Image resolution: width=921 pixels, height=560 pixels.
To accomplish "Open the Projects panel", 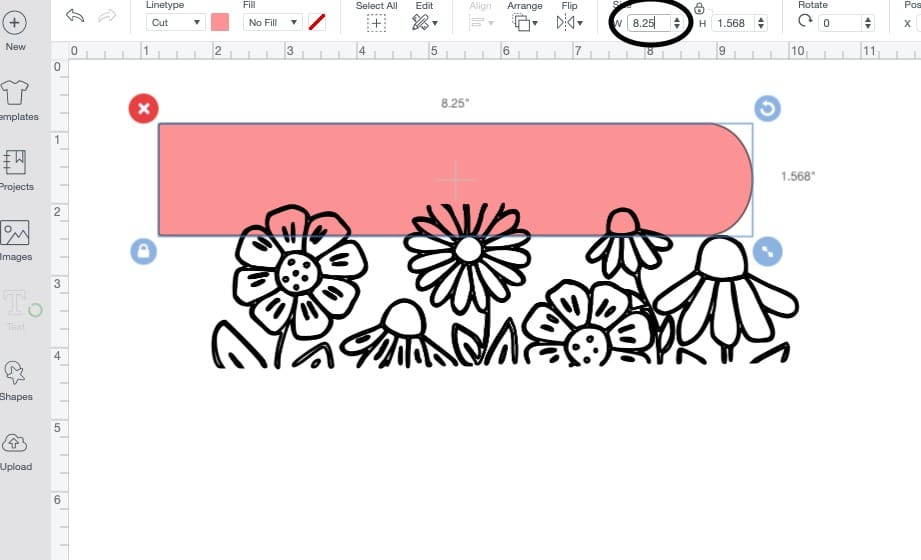I will [14, 162].
